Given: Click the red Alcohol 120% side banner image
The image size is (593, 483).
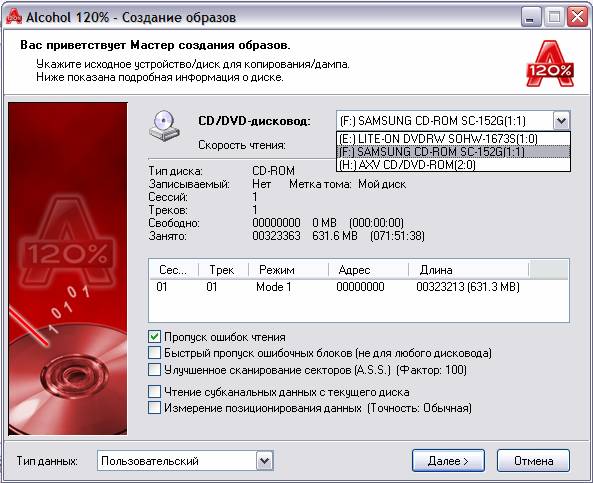Looking at the screenshot, I should coord(68,269).
